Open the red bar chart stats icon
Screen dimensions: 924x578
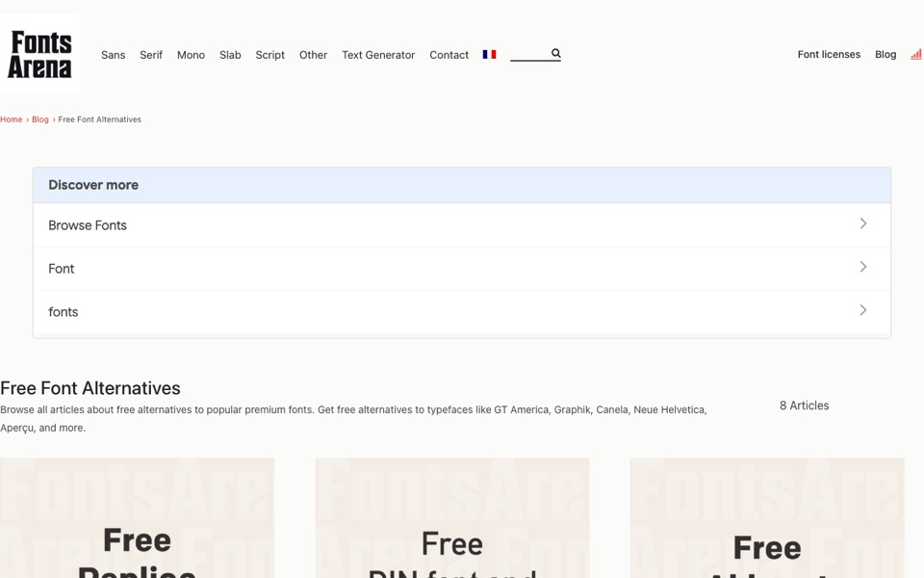(x=915, y=54)
